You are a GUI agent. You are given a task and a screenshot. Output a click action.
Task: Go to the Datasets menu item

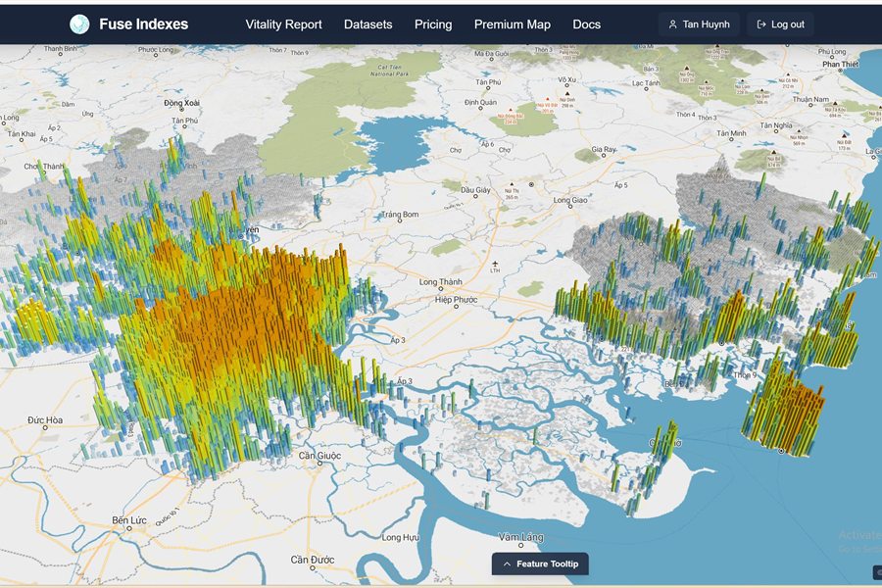coord(367,24)
